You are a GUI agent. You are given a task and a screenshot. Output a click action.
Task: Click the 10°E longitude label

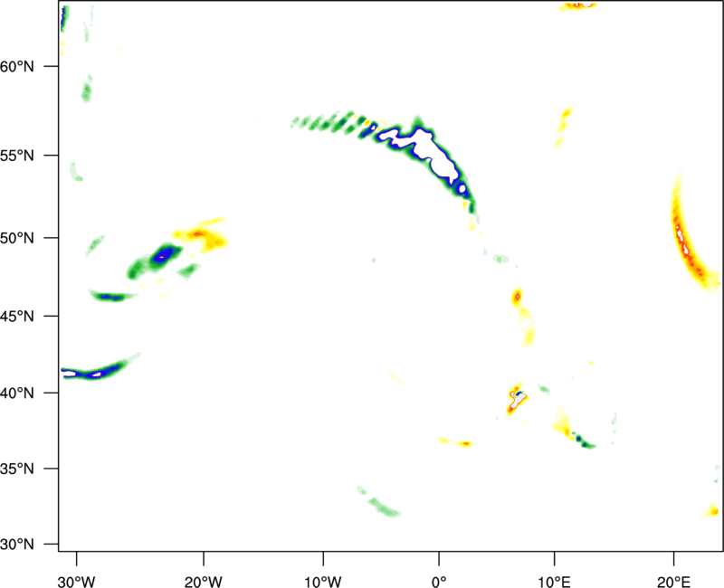pos(554,582)
